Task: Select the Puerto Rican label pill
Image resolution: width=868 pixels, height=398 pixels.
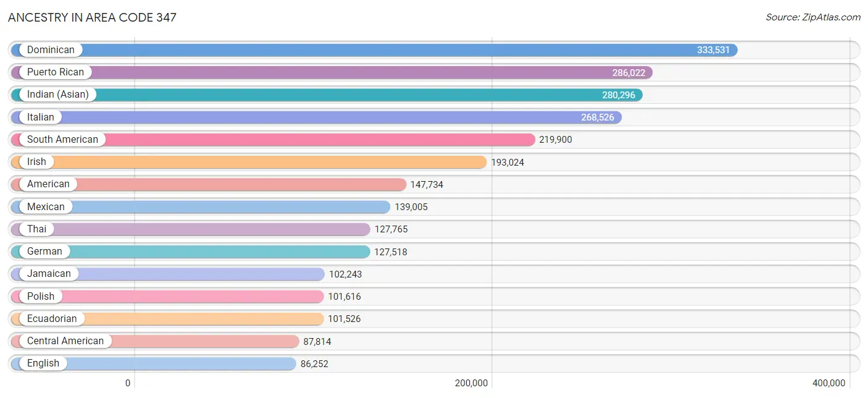Action: (55, 72)
